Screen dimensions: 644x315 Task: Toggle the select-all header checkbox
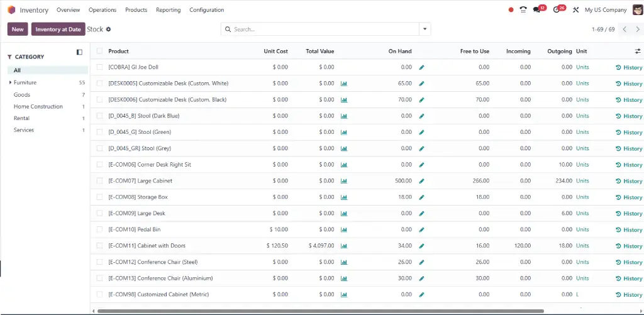coord(99,51)
